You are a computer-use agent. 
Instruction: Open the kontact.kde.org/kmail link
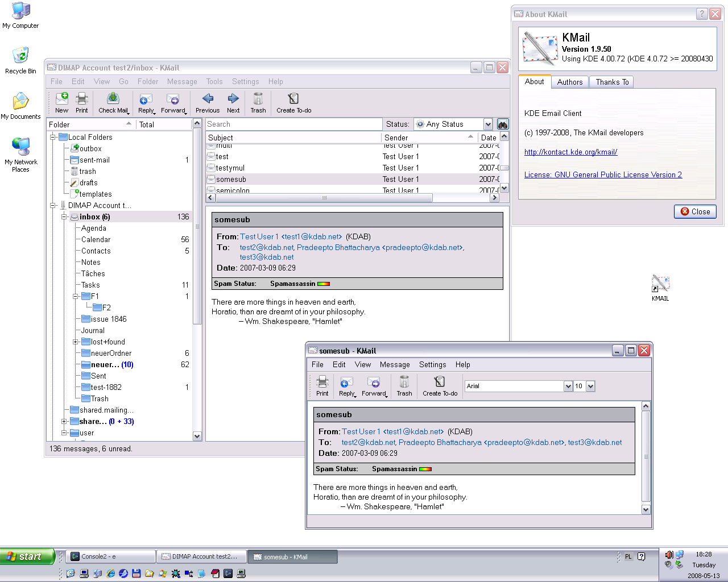tap(570, 152)
